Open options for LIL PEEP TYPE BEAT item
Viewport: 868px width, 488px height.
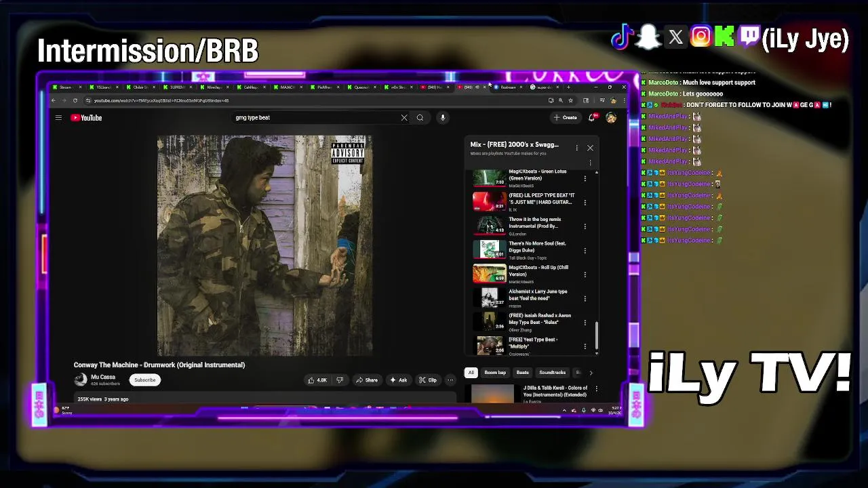click(x=585, y=202)
